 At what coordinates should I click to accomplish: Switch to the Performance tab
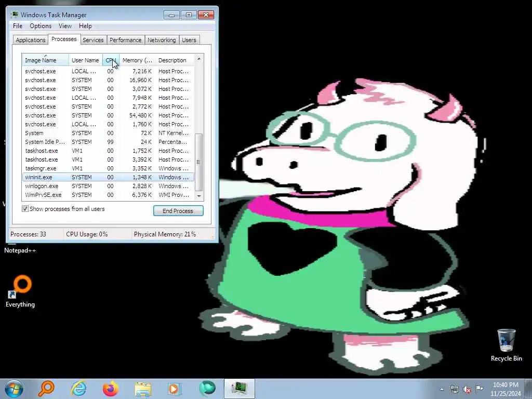coord(126,40)
